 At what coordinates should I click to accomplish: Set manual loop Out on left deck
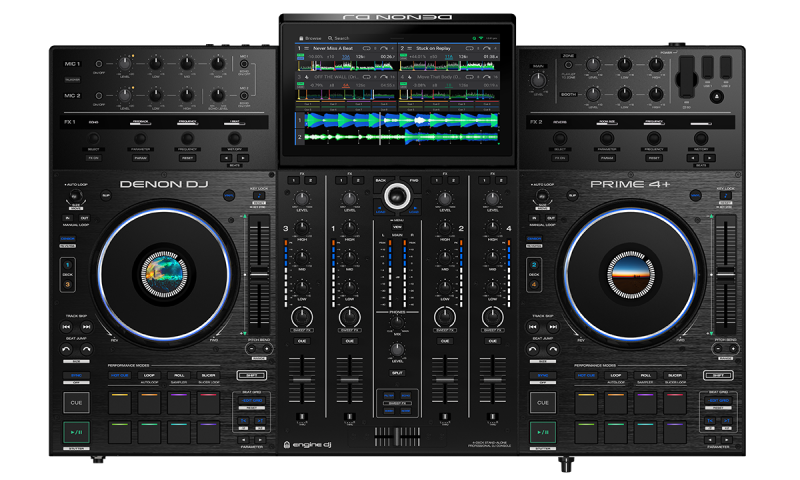84,218
